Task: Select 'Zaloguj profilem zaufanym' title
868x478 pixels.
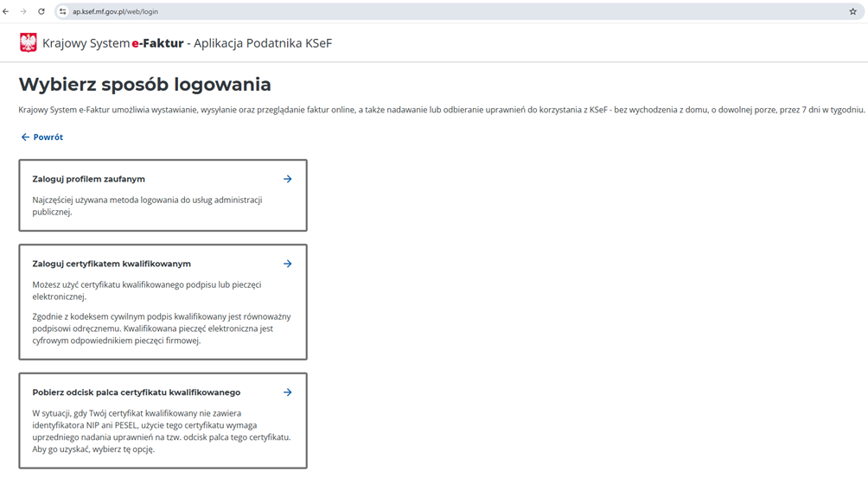Action: tap(88, 179)
